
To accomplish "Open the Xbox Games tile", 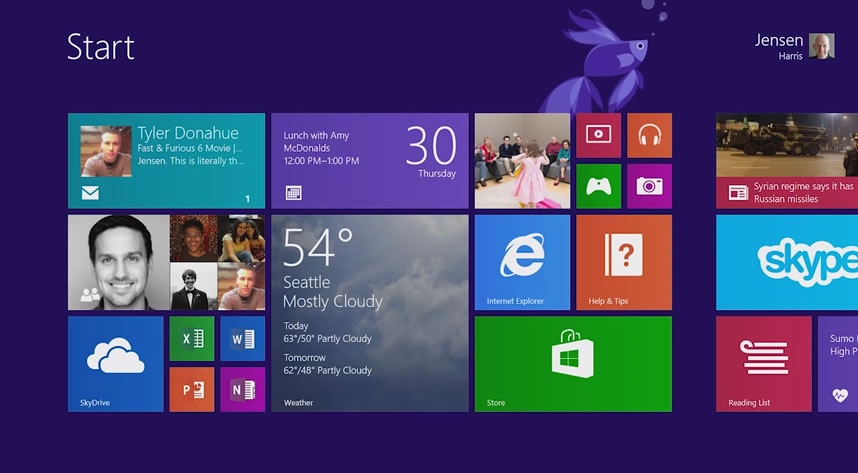I will pyautogui.click(x=599, y=186).
